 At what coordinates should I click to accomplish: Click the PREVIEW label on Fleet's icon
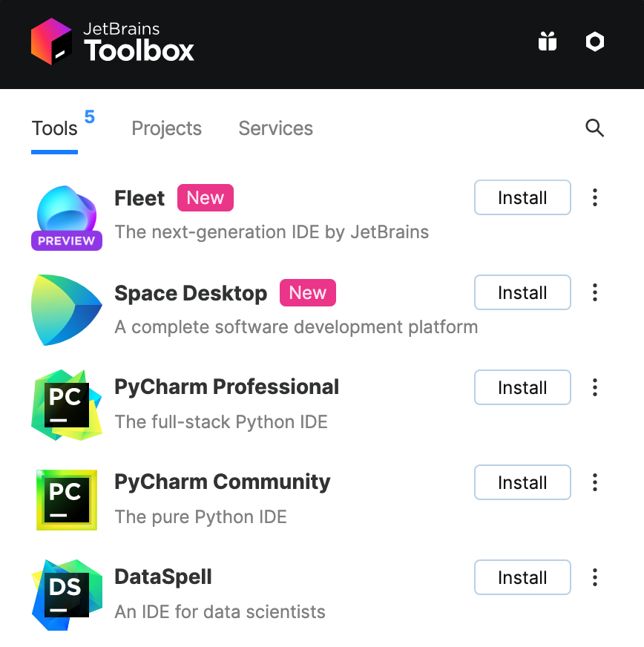point(66,241)
